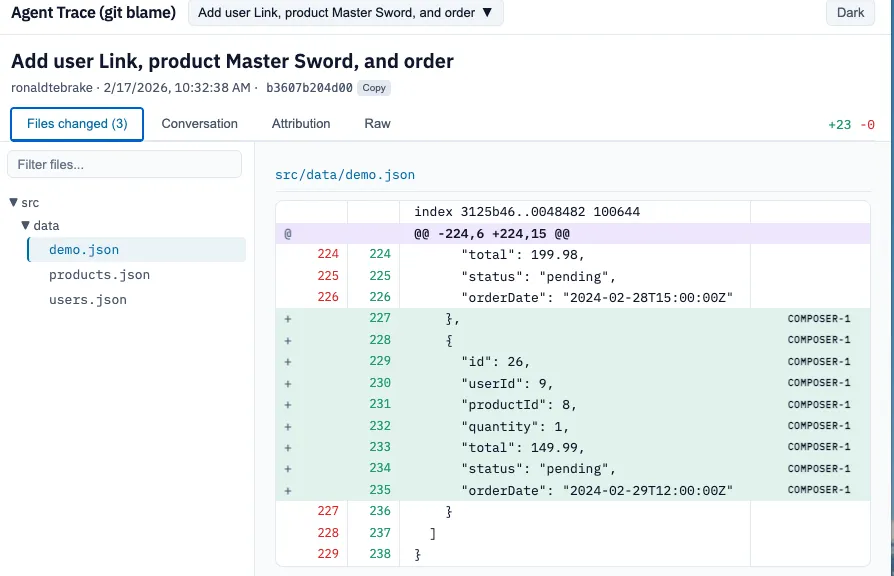Viewport: 894px width, 576px height.
Task: Click new line number 229
Action: pos(379,361)
